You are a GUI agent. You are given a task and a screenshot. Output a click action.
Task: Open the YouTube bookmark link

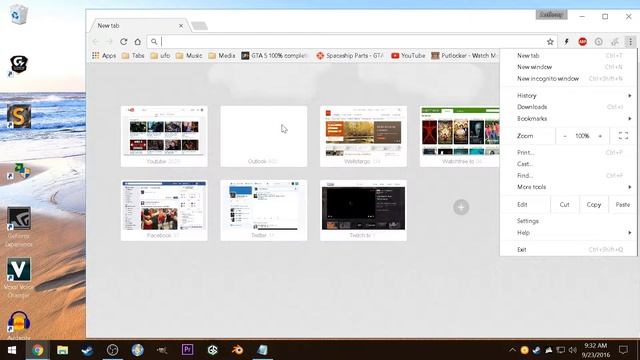[x=408, y=56]
